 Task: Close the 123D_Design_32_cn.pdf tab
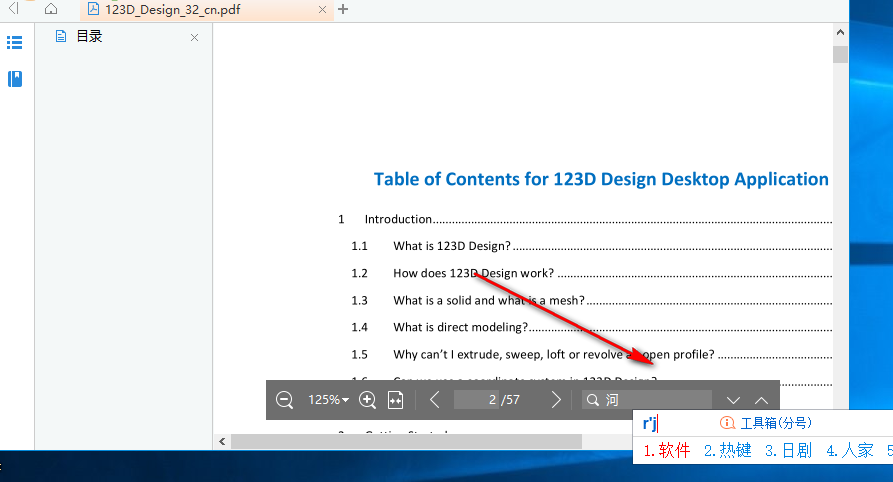322,10
